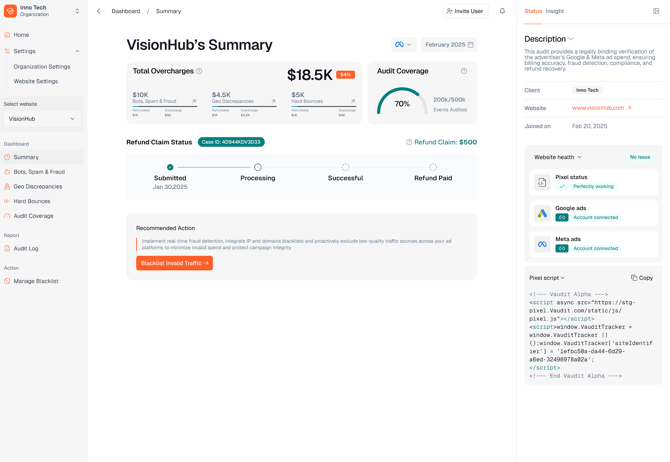This screenshot has width=670, height=462.
Task: Switch to the Insight tab
Action: [555, 11]
